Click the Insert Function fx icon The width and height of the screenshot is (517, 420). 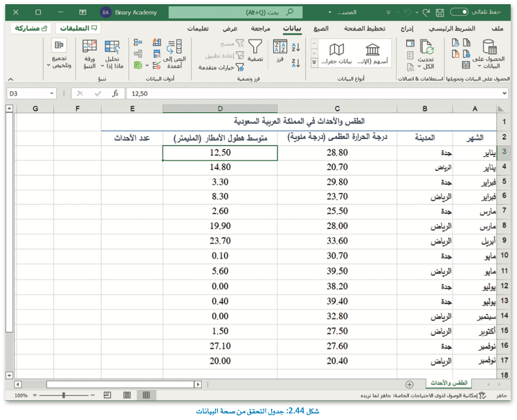[x=115, y=94]
